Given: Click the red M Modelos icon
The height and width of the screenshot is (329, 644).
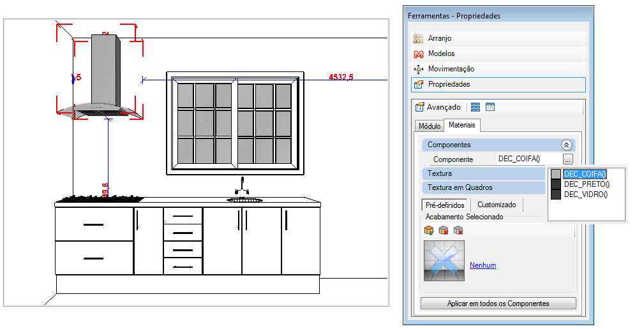Looking at the screenshot, I should point(418,54).
